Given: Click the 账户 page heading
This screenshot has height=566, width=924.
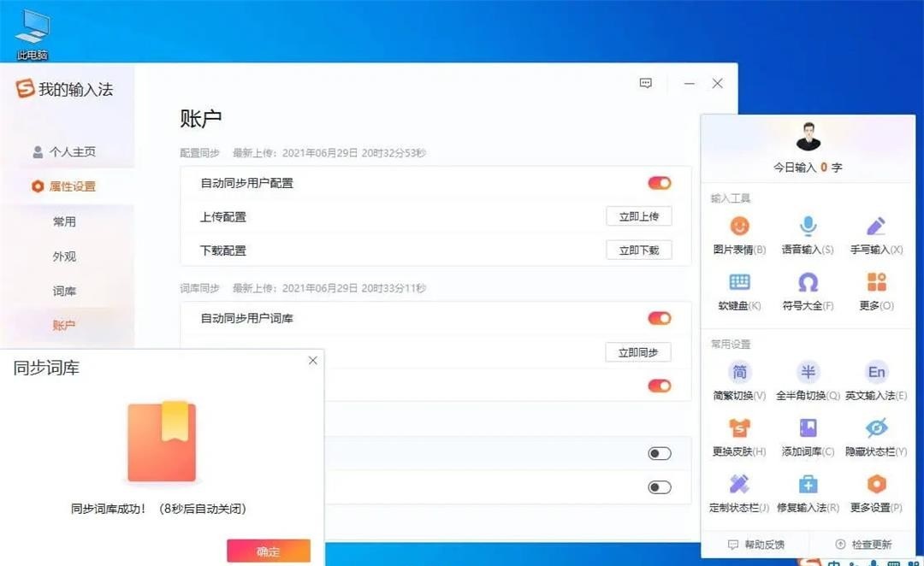Looking at the screenshot, I should (x=201, y=118).
